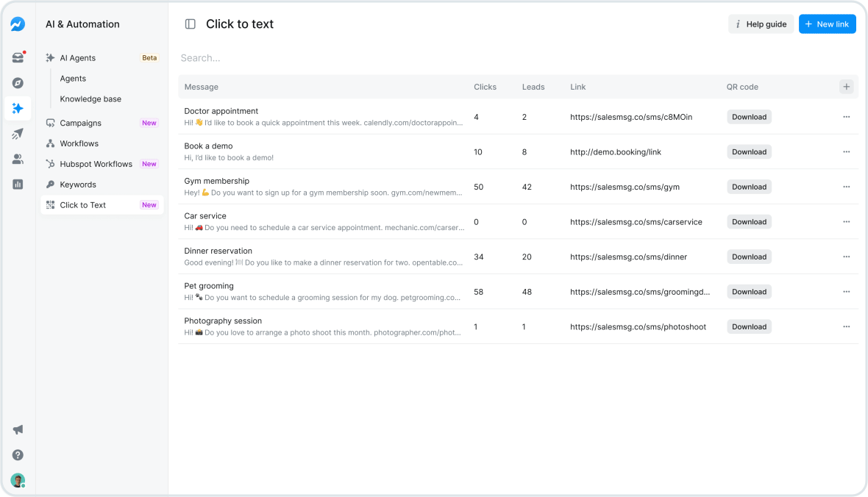This screenshot has height=497, width=868.
Task: Toggle the sidebar collapse icon beside the page title
Action: click(x=190, y=24)
